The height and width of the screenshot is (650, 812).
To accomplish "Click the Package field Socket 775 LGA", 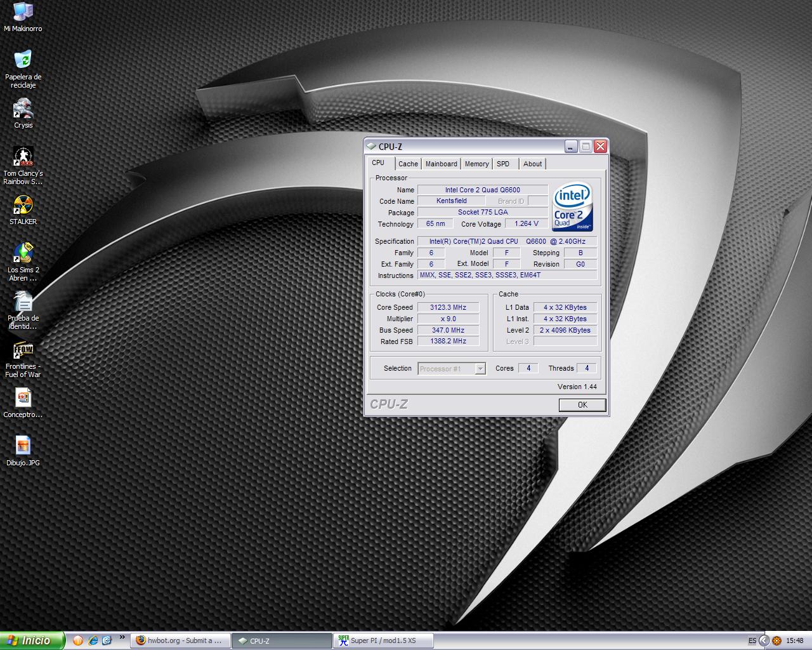I will point(482,212).
